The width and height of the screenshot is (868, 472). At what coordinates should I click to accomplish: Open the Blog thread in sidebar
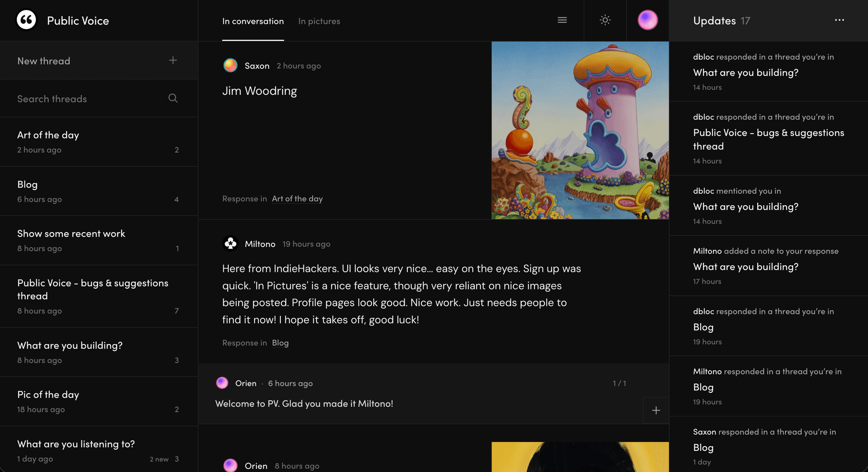(x=99, y=191)
